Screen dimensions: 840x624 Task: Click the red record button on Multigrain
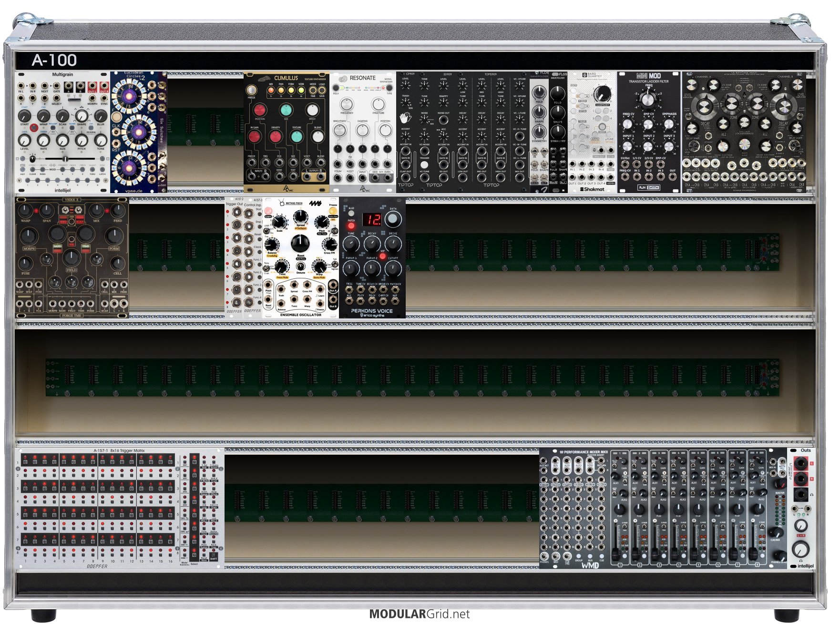tap(34, 128)
